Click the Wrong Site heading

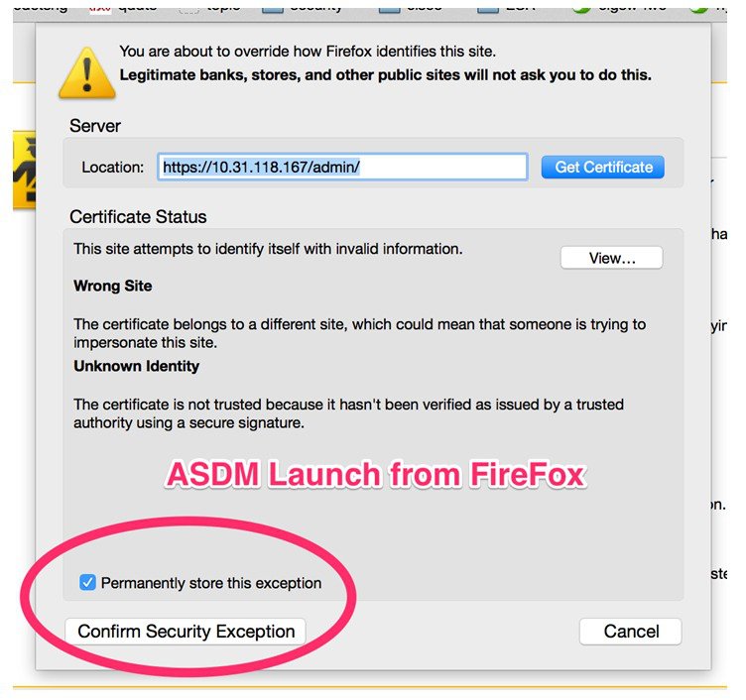click(x=113, y=286)
